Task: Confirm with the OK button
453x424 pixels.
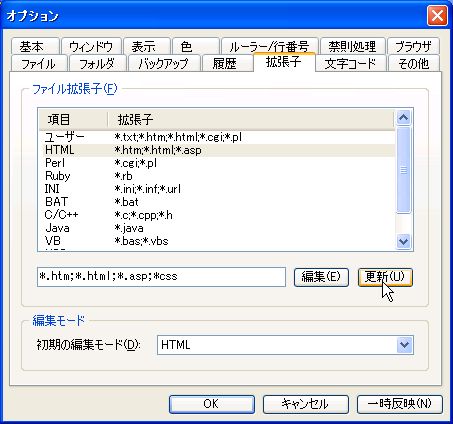Action: pyautogui.click(x=212, y=404)
